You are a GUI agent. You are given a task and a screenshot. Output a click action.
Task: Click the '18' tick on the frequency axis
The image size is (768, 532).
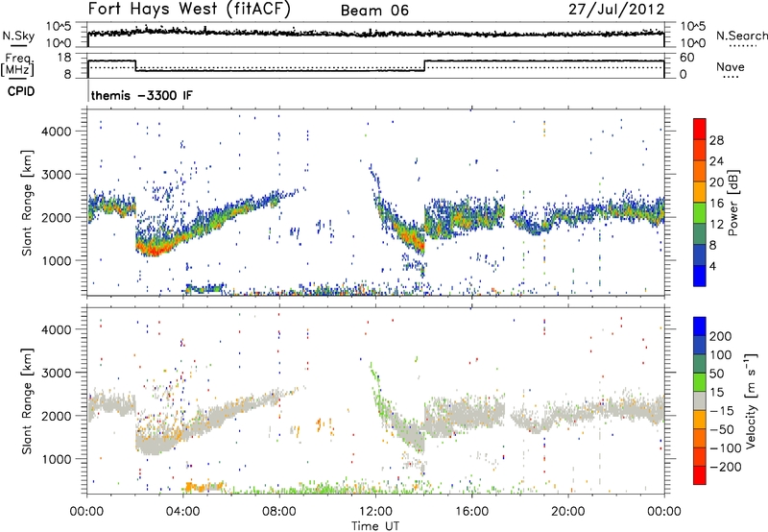63,58
